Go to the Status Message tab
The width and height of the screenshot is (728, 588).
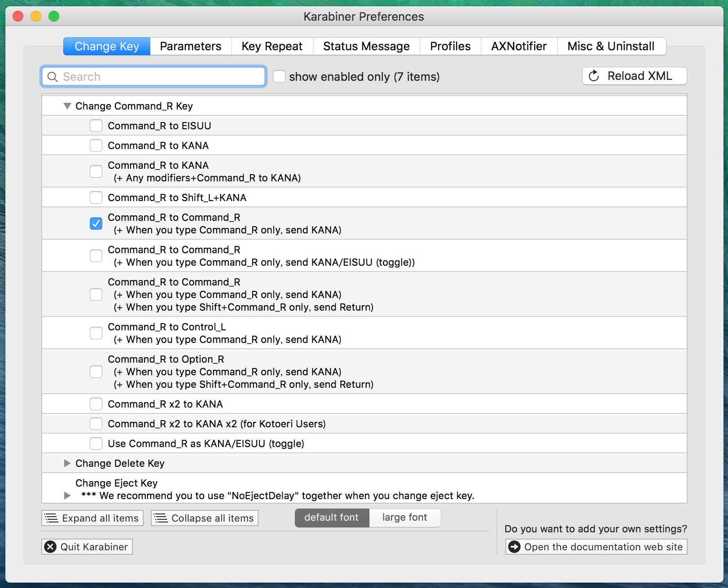(366, 46)
